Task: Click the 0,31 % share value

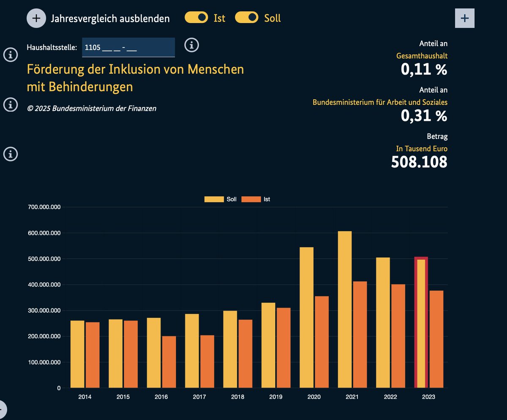Action: 424,116
